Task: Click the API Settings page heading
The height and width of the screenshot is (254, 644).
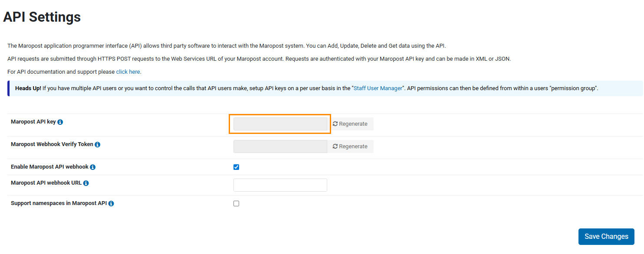Action: 42,17
